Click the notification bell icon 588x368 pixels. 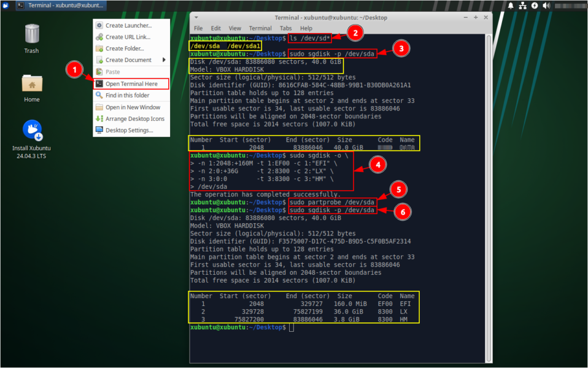(x=511, y=6)
